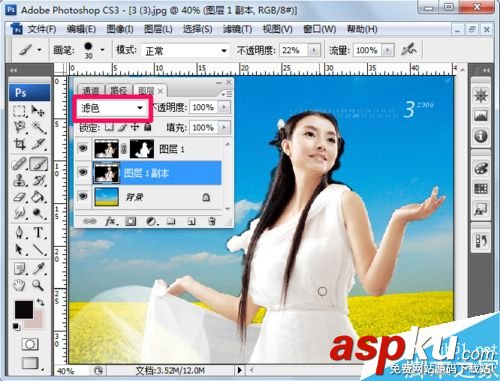
Task: Open the tool preset picker arrow
Action: (x=39, y=50)
